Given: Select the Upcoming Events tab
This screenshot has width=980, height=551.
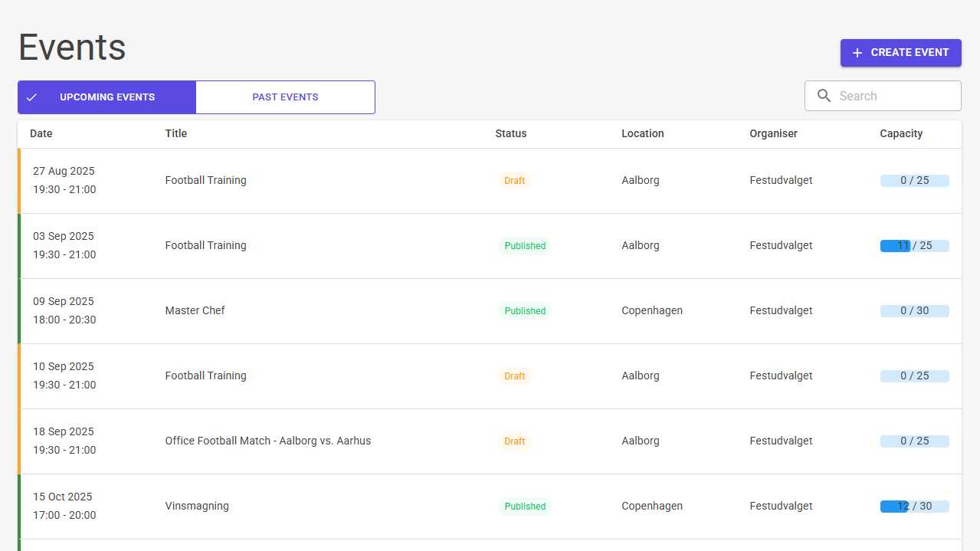Looking at the screenshot, I should point(107,97).
